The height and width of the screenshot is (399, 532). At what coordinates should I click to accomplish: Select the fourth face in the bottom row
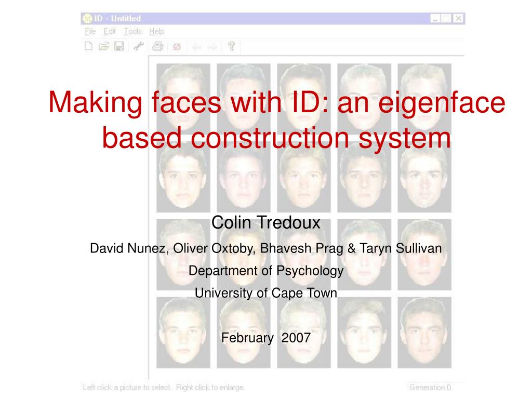point(364,332)
